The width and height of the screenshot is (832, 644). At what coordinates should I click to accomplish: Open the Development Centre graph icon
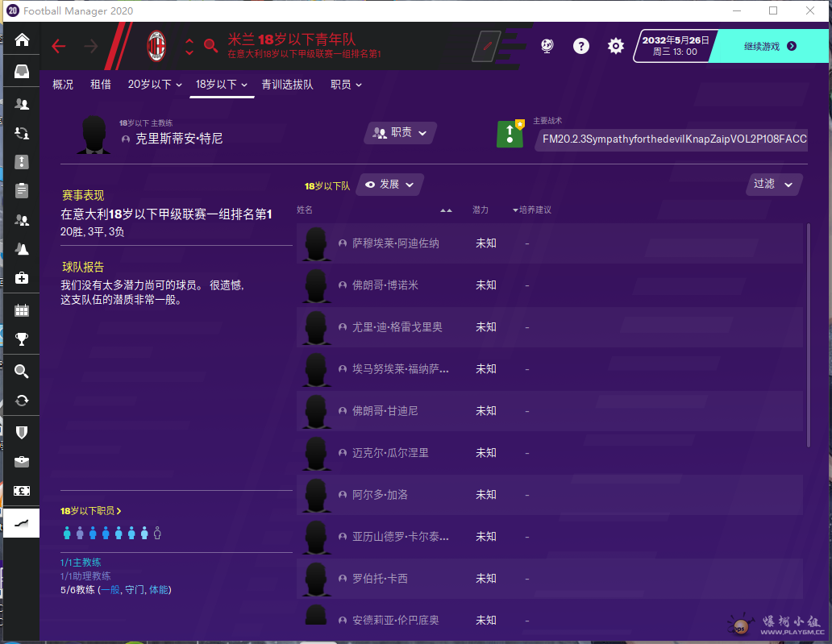pos(22,524)
